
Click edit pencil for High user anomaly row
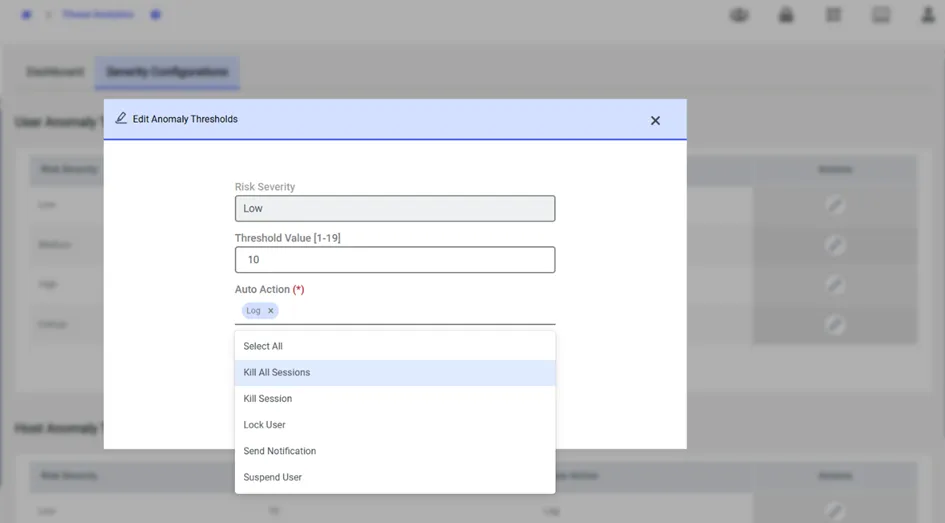[x=835, y=284]
